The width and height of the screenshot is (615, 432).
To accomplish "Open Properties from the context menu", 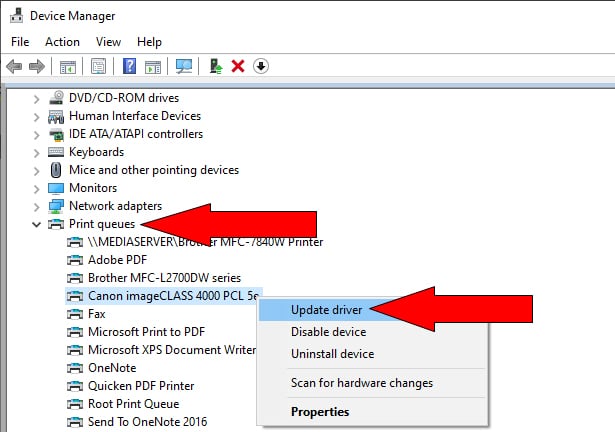I will (319, 411).
